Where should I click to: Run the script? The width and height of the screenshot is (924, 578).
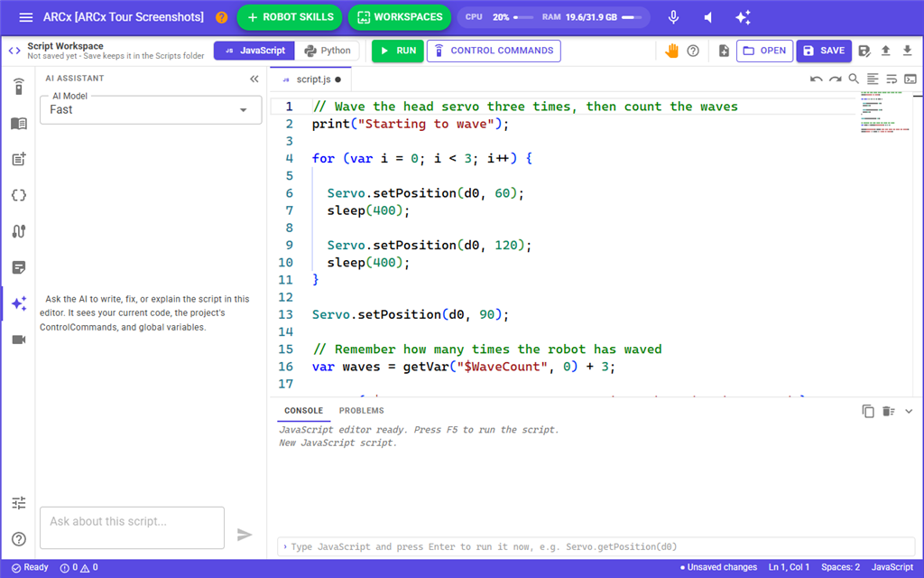pyautogui.click(x=398, y=51)
